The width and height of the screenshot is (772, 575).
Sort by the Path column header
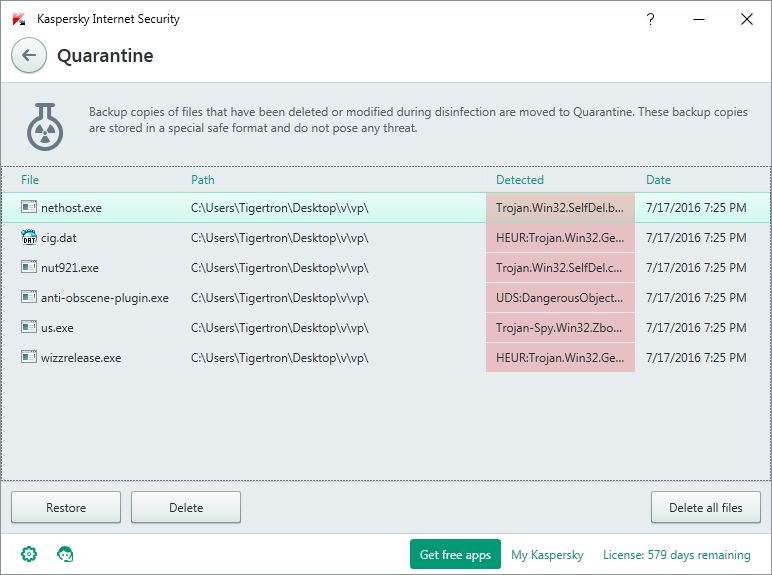(202, 180)
